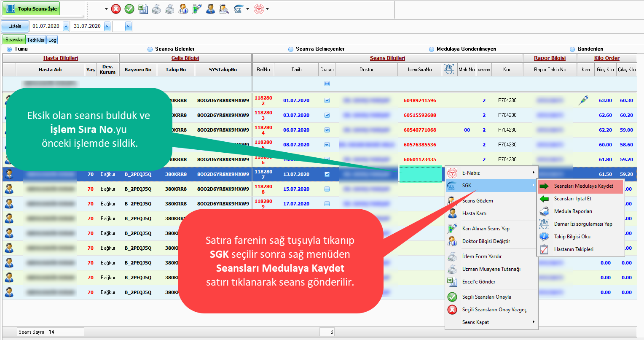Click the doctor info icon in toolbar

[x=183, y=9]
